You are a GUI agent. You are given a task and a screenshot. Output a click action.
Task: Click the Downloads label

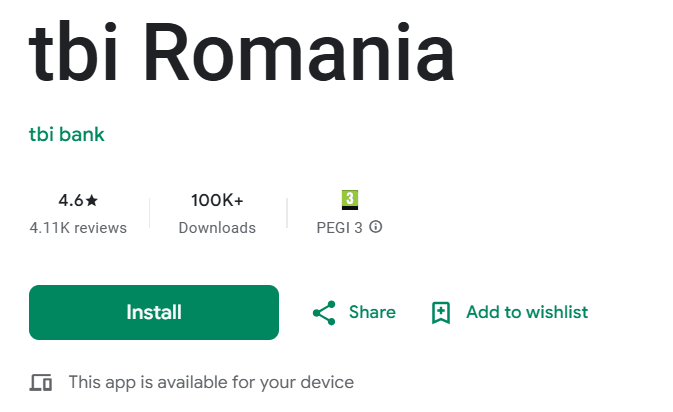pyautogui.click(x=217, y=228)
